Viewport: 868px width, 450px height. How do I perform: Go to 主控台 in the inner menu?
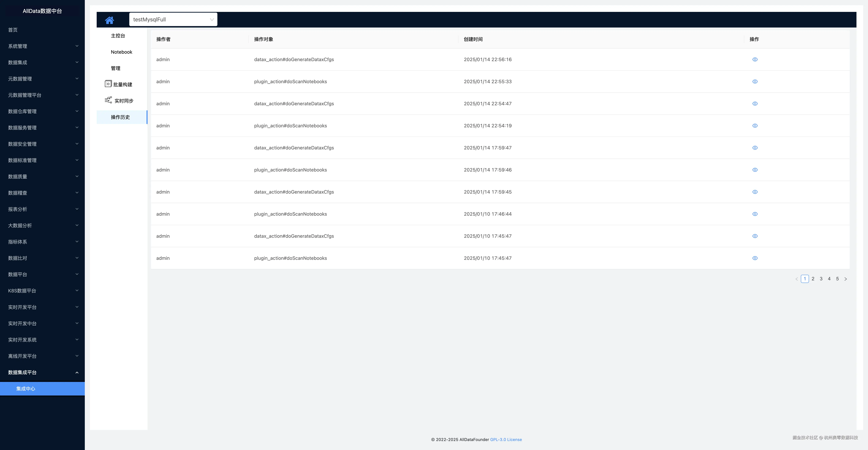point(118,36)
